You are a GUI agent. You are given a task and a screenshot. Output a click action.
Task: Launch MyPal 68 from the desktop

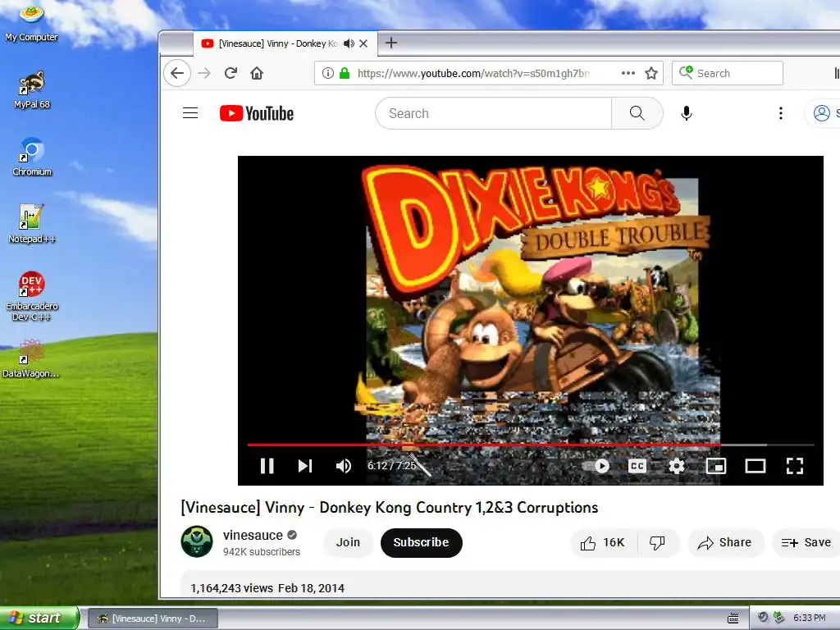[32, 89]
